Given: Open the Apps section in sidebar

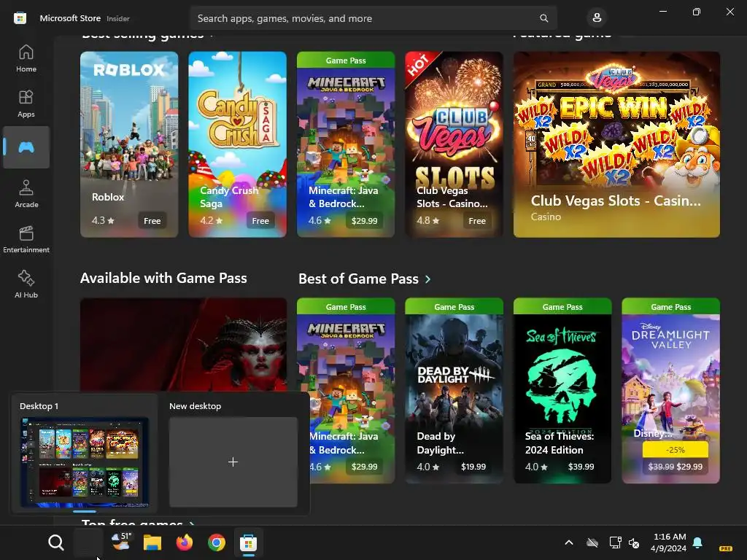Looking at the screenshot, I should coord(26,104).
